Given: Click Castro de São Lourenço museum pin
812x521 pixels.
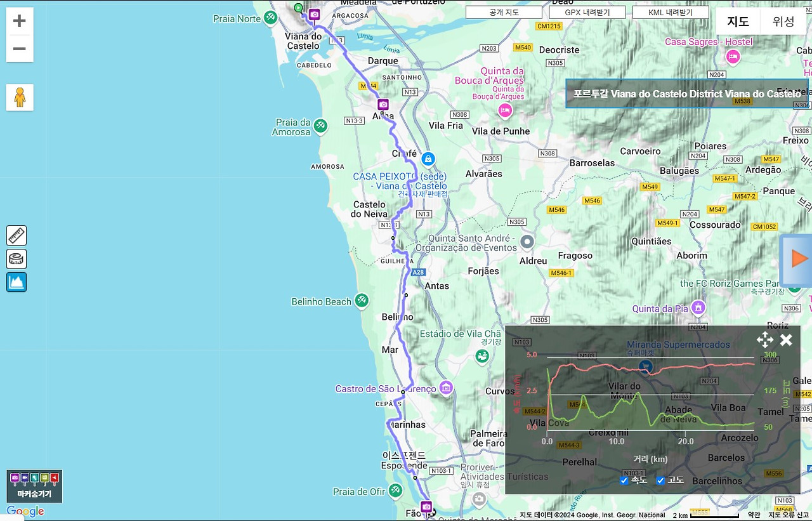Looking at the screenshot, I should (446, 387).
